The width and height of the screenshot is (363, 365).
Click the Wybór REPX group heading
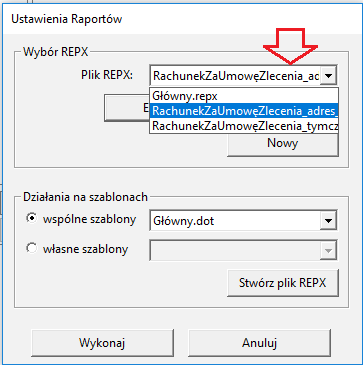[x=56, y=52]
